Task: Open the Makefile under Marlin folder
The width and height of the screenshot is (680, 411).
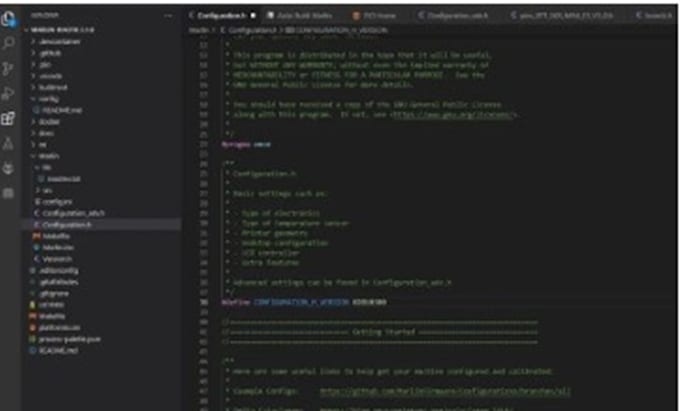Action: pos(56,236)
